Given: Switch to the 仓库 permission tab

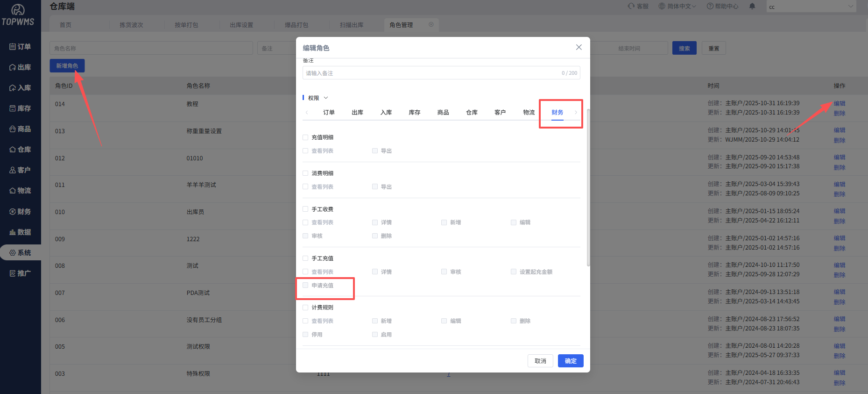Looking at the screenshot, I should 472,112.
